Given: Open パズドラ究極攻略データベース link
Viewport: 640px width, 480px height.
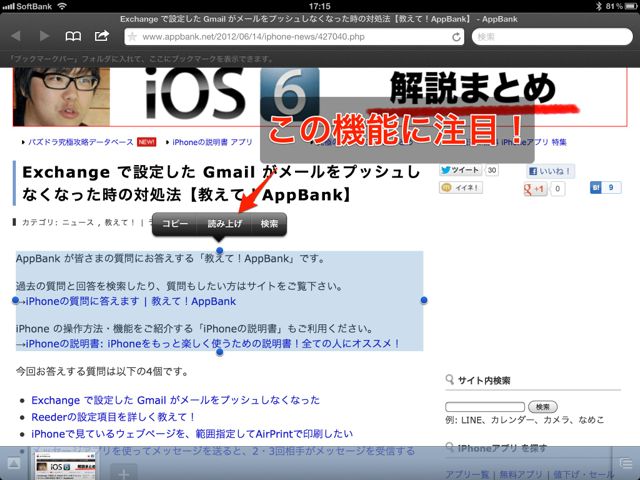Looking at the screenshot, I should (80, 142).
